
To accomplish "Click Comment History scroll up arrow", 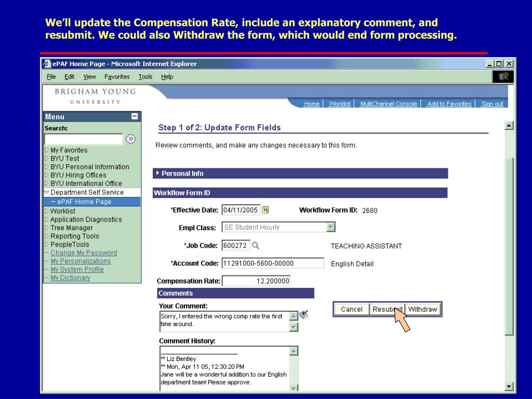I will click(x=294, y=351).
